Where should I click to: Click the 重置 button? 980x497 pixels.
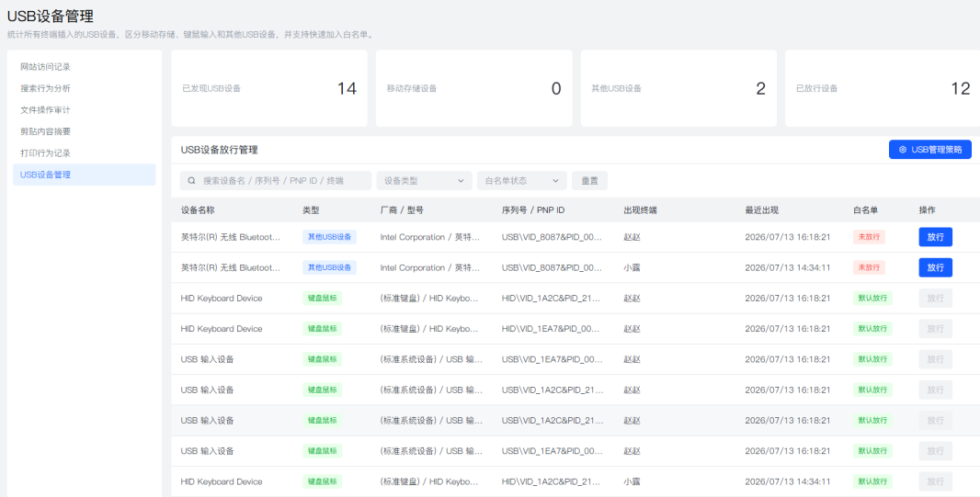[589, 180]
